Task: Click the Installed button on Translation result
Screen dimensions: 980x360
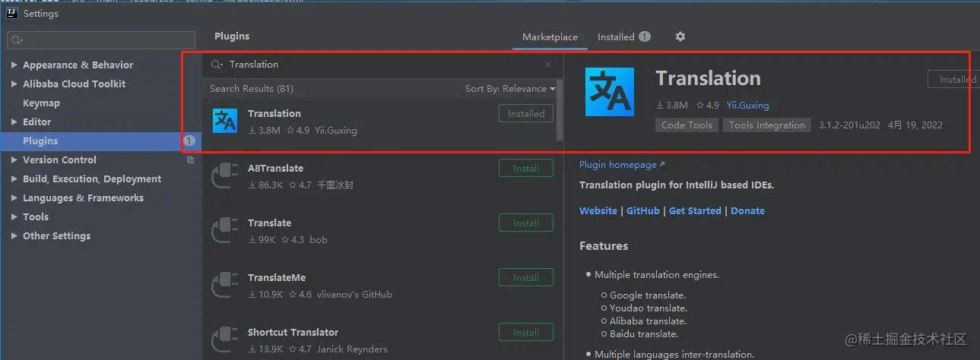Action: [x=526, y=114]
